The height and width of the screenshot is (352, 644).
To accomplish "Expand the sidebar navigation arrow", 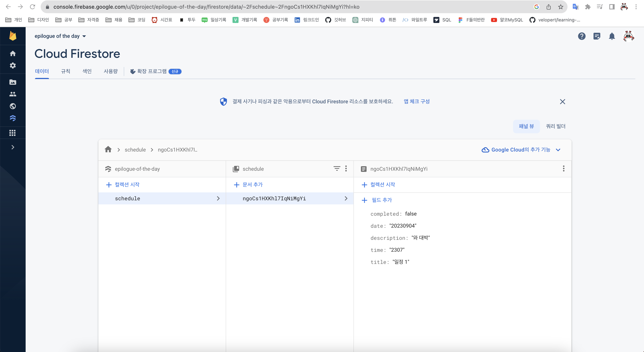I will tap(13, 147).
